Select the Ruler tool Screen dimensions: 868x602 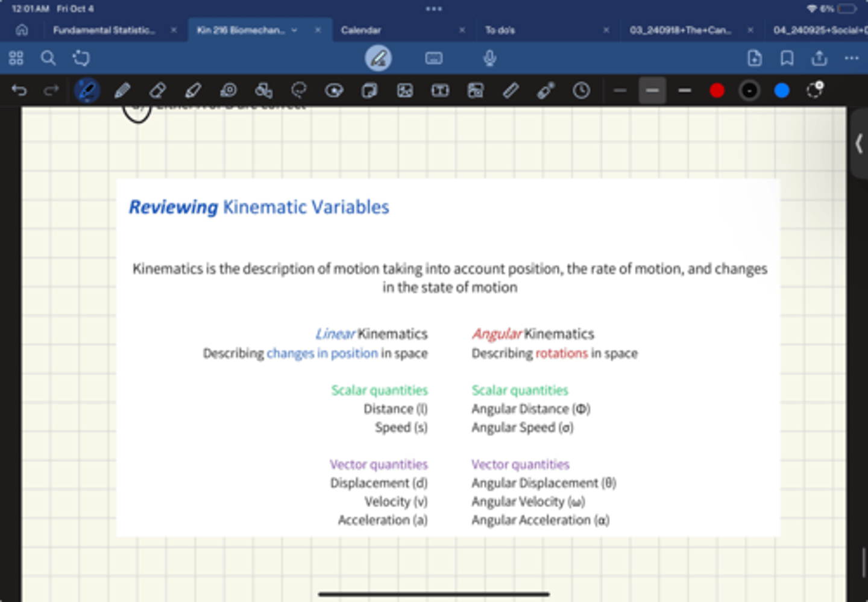point(511,91)
